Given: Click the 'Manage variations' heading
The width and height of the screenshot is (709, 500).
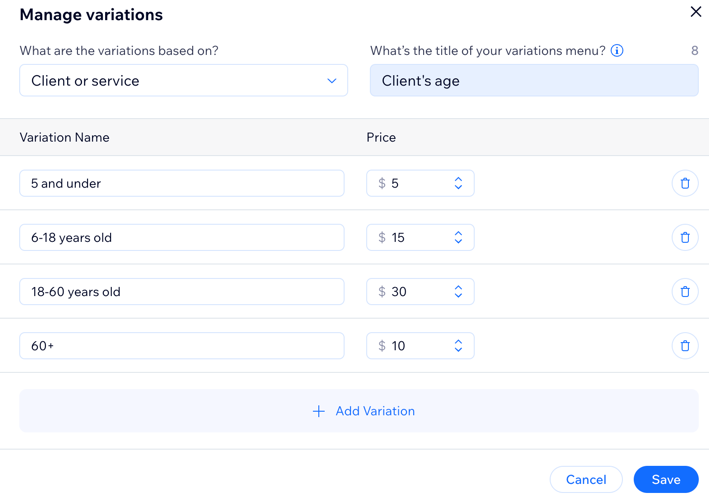Looking at the screenshot, I should point(91,14).
